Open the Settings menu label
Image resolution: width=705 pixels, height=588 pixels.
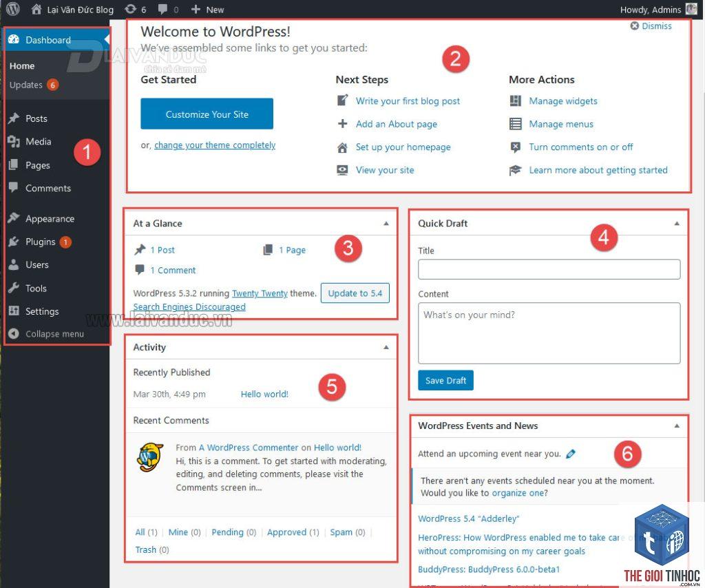pyautogui.click(x=42, y=311)
